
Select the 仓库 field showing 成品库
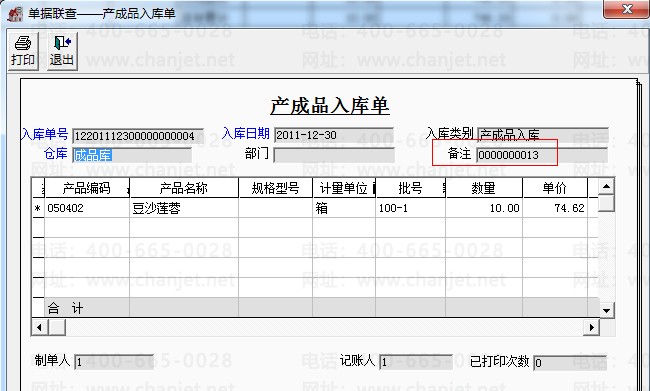[x=132, y=155]
